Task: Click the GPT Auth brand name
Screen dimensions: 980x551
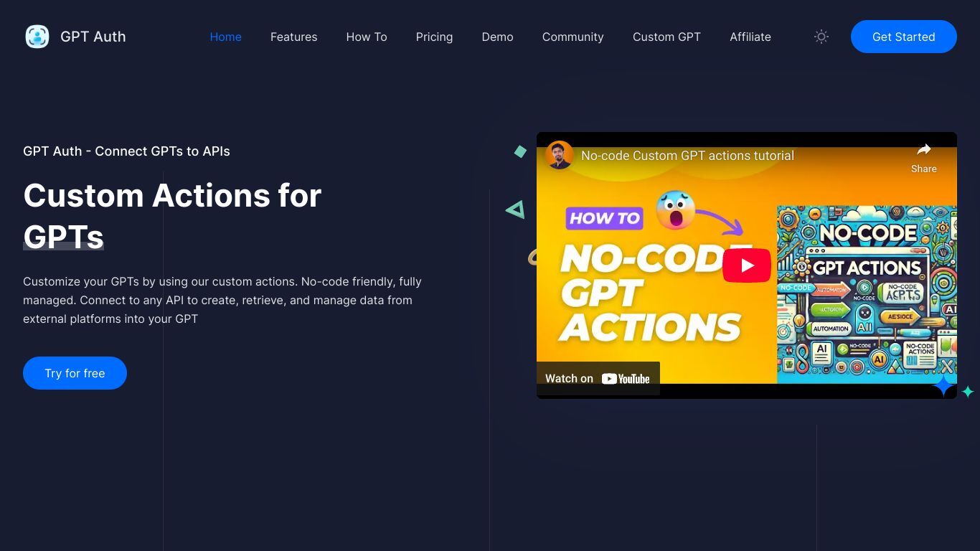Action: coord(93,37)
